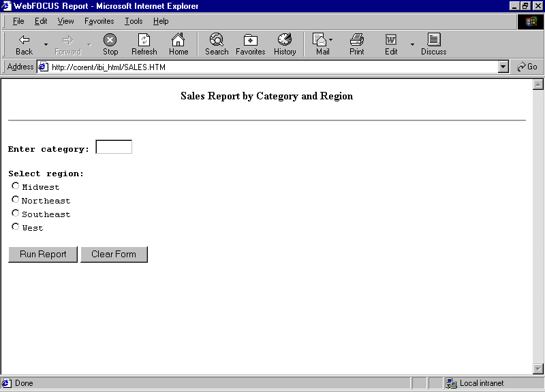Click the Sales Report heading text
This screenshot has width=545, height=392.
tap(266, 96)
